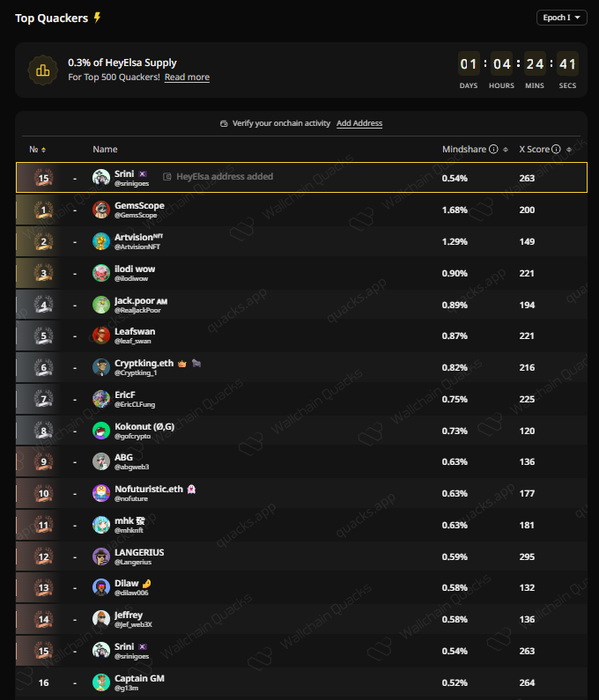Click ArtvisionNFT's avatar icon
Screen dimensions: 599x700
(x=101, y=241)
